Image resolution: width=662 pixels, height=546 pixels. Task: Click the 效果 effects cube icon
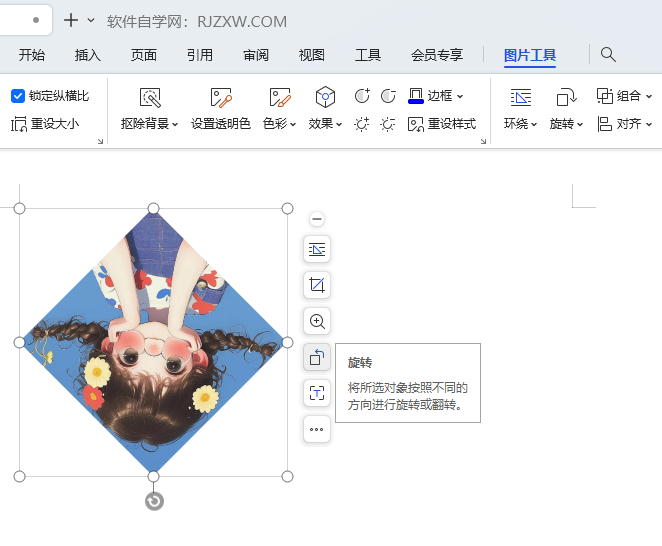[x=325, y=97]
